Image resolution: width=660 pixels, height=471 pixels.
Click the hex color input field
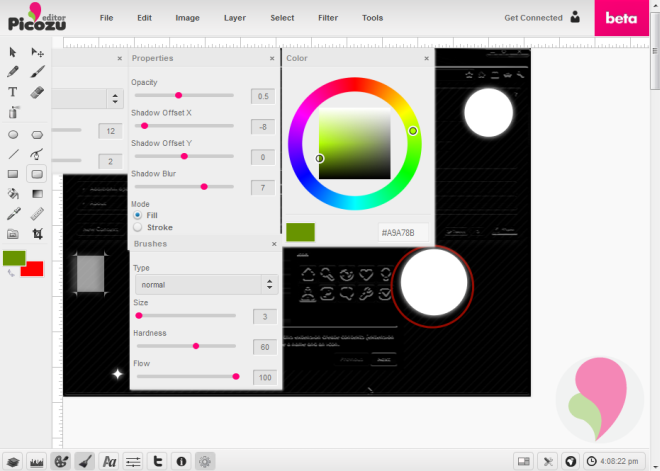point(402,232)
